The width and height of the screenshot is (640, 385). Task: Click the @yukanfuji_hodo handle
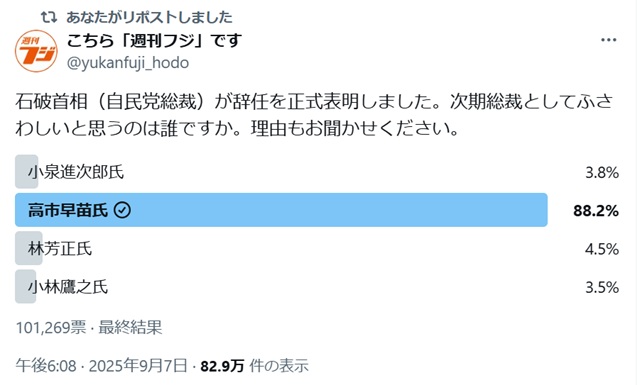128,63
